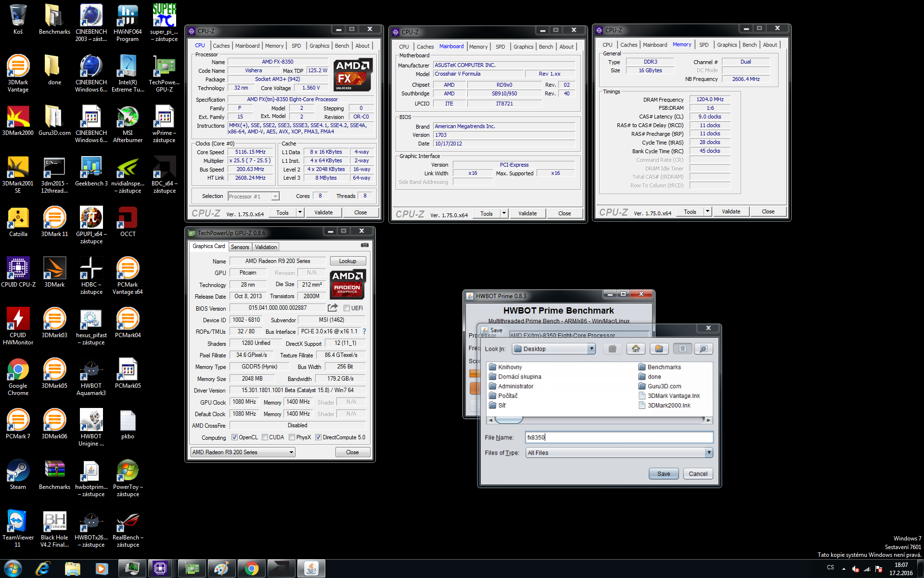The width and height of the screenshot is (924, 578).
Task: Open TeamViewer 11 desktop icon
Action: pos(18,528)
